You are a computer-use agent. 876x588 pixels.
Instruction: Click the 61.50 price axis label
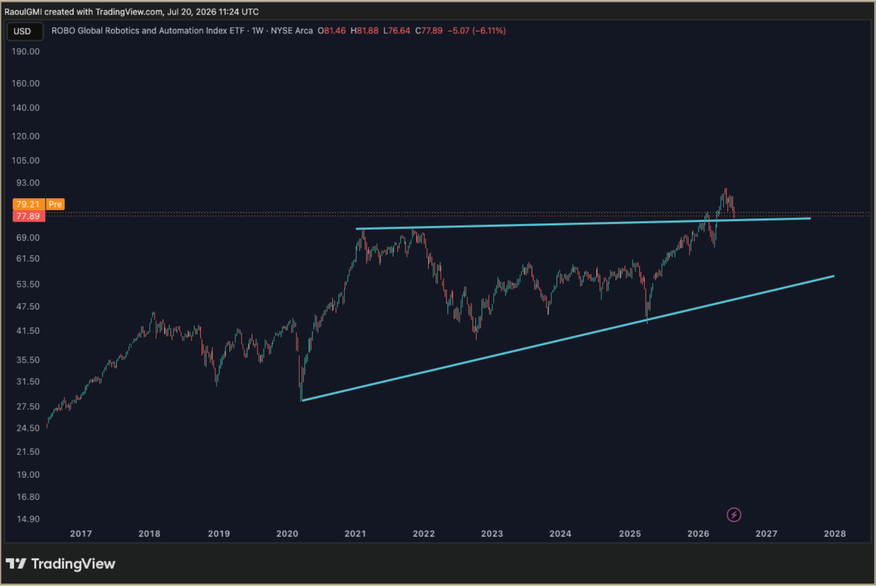pyautogui.click(x=28, y=258)
